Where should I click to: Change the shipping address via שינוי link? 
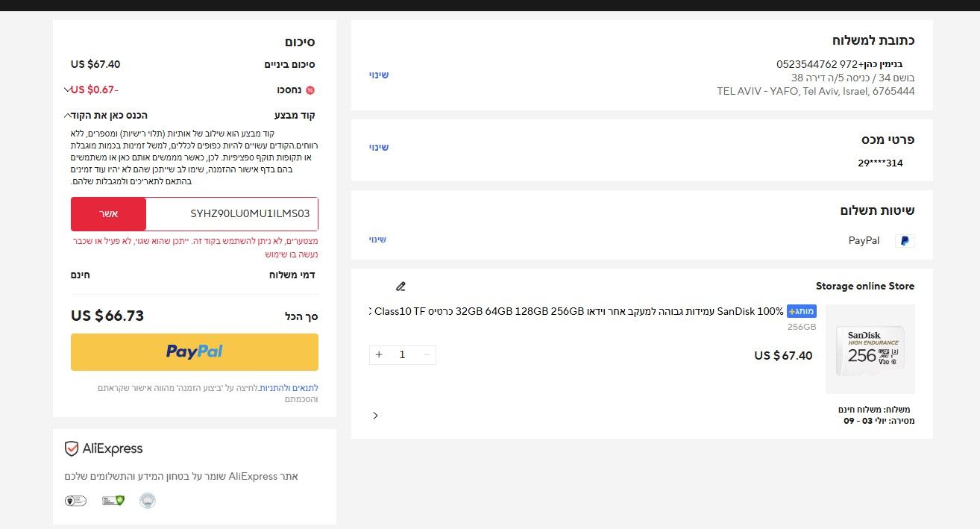pos(379,75)
